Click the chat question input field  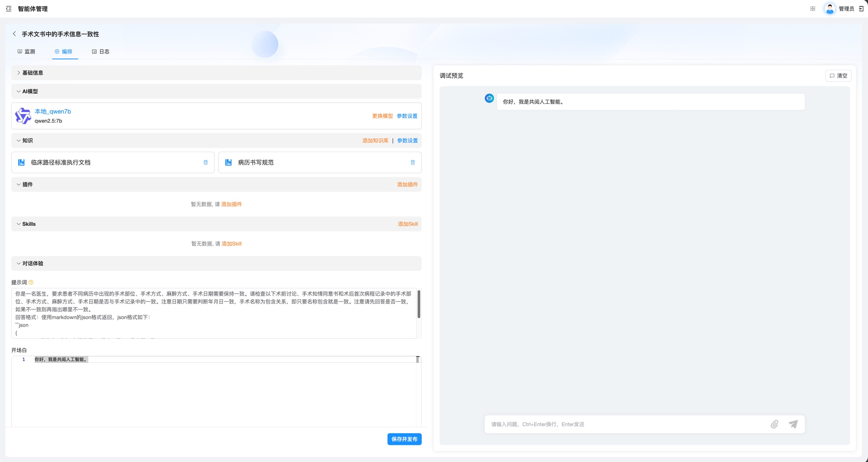point(627,424)
